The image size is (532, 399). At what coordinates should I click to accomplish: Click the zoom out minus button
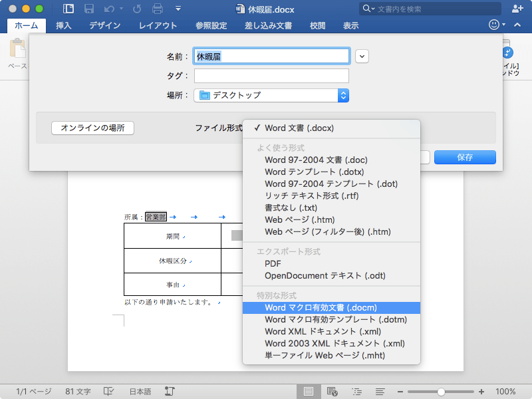[x=400, y=392]
